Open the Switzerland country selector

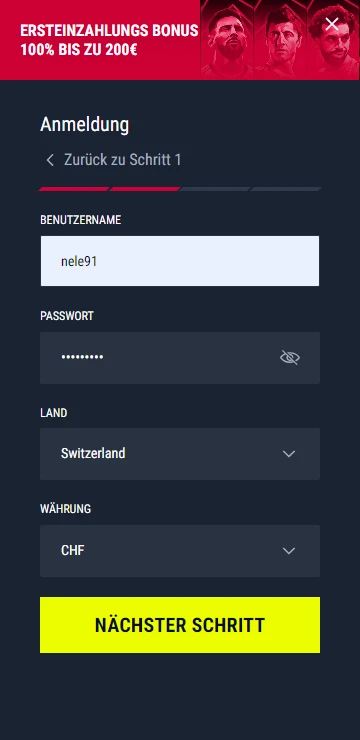tap(180, 454)
